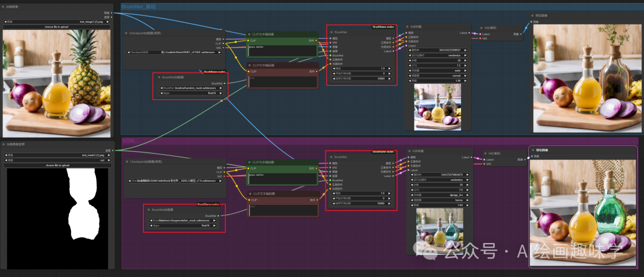644x277 pixels.
Task: Open the karras scheduler dropdown
Action: point(439,200)
